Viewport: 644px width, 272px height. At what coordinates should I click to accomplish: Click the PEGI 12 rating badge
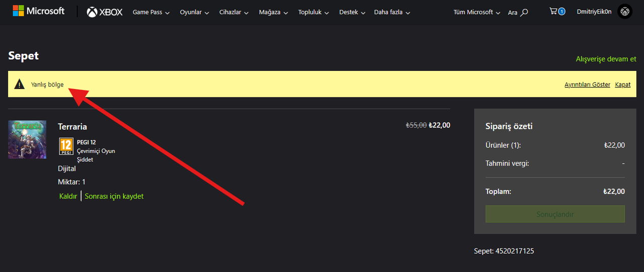tap(66, 146)
